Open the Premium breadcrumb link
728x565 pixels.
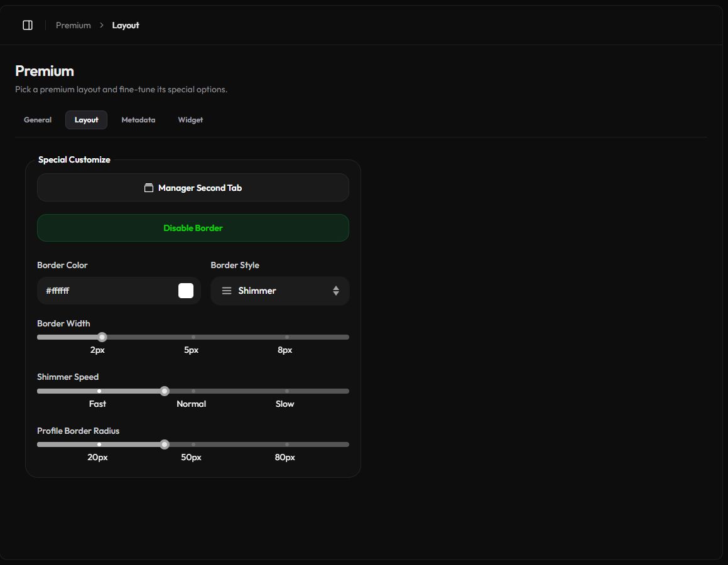click(73, 26)
